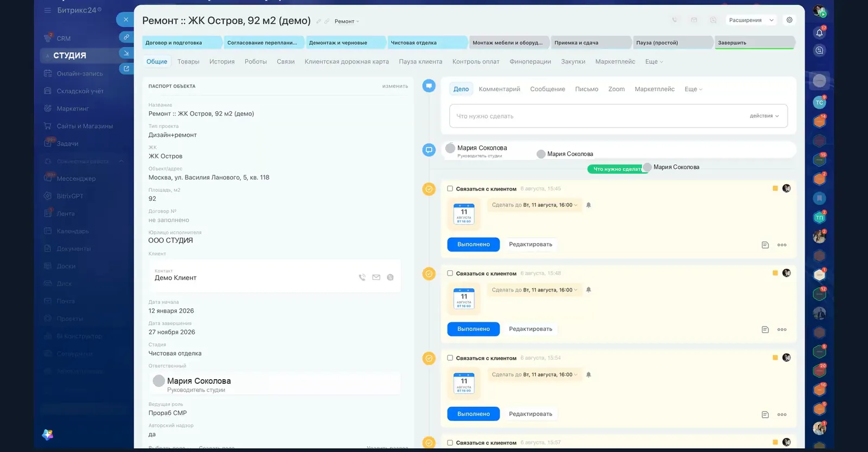Open the Демо Клиент contact link

point(176,278)
